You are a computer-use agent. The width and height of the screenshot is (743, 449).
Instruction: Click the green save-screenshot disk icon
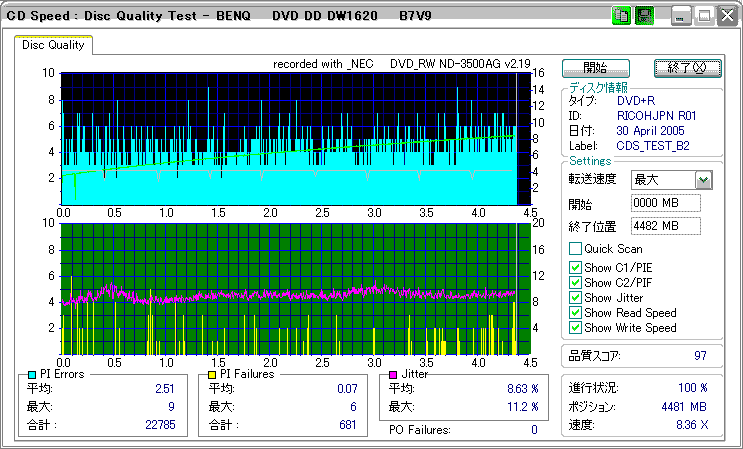[644, 16]
